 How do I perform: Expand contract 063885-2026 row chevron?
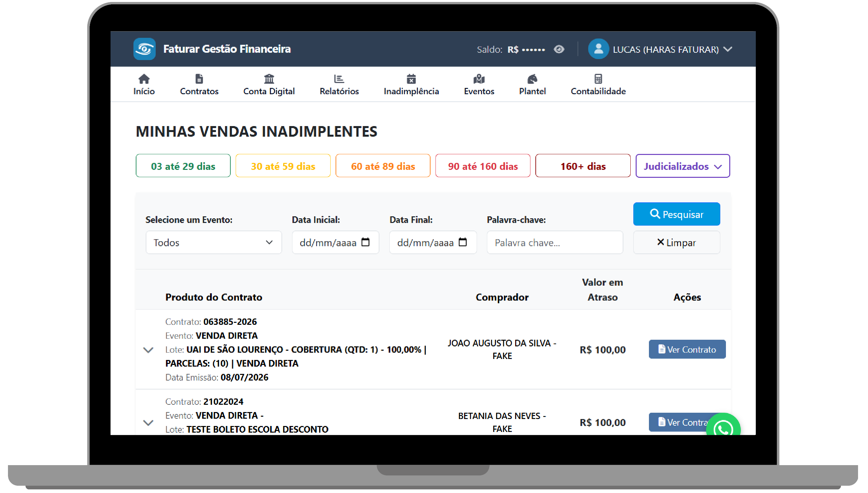[x=148, y=350]
